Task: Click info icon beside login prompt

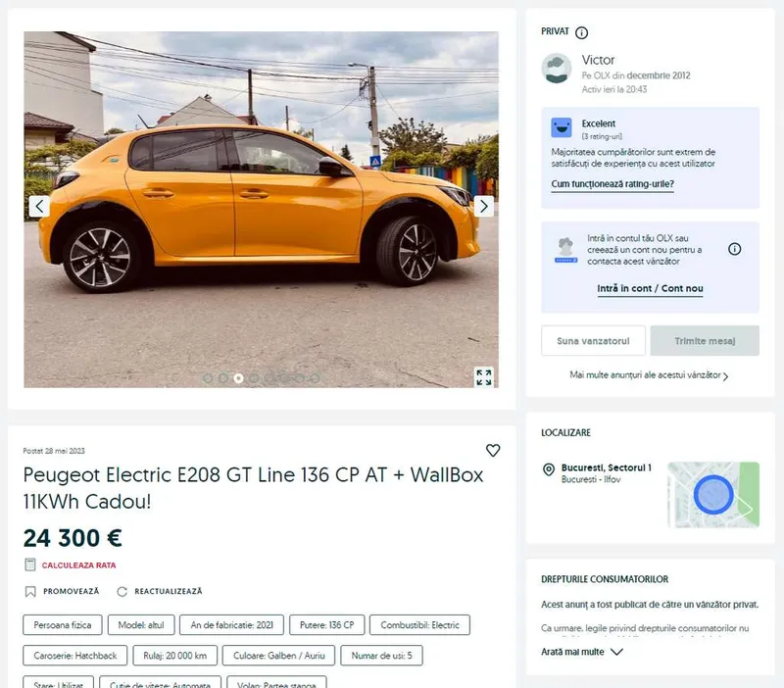Action: pyautogui.click(x=734, y=249)
